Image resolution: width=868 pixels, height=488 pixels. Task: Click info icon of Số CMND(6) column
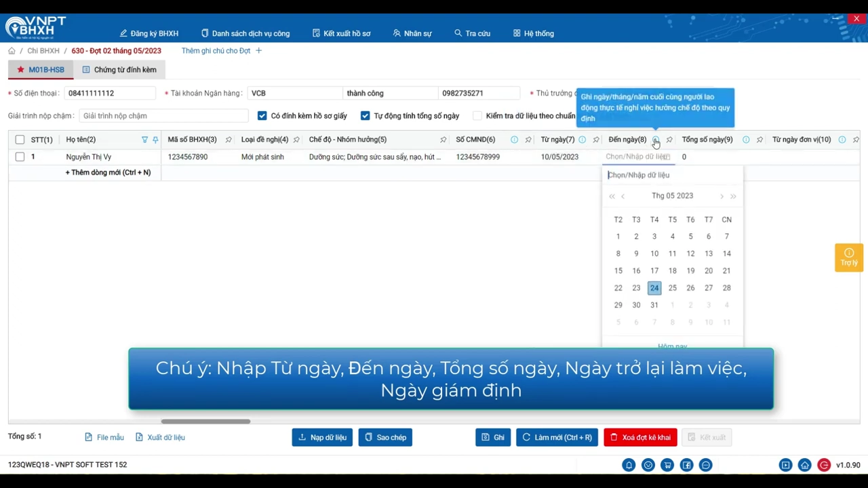(514, 140)
